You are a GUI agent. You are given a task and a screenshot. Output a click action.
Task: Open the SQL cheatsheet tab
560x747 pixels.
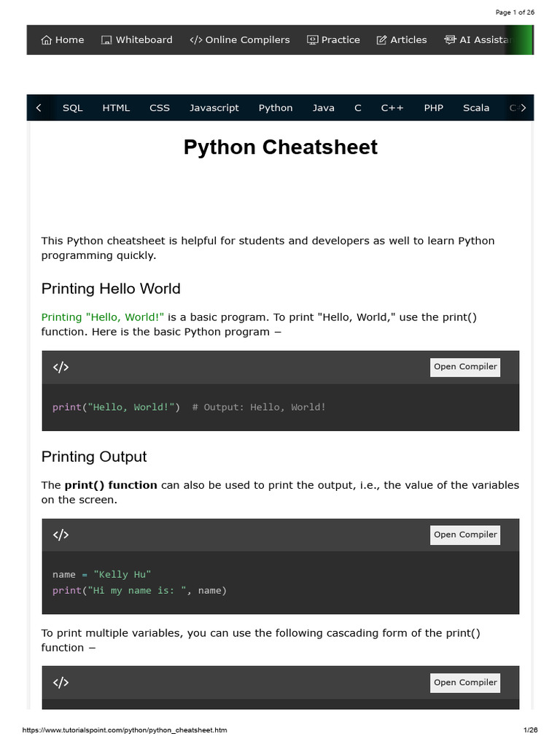(x=73, y=108)
